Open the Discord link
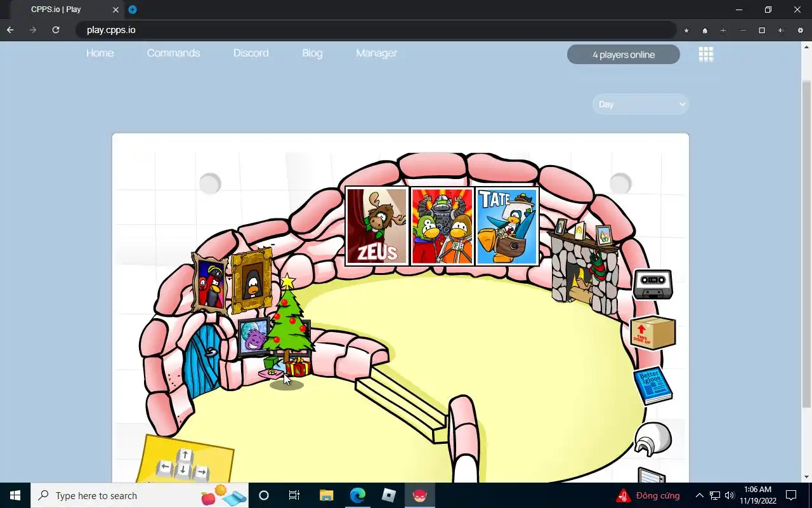 (x=251, y=53)
